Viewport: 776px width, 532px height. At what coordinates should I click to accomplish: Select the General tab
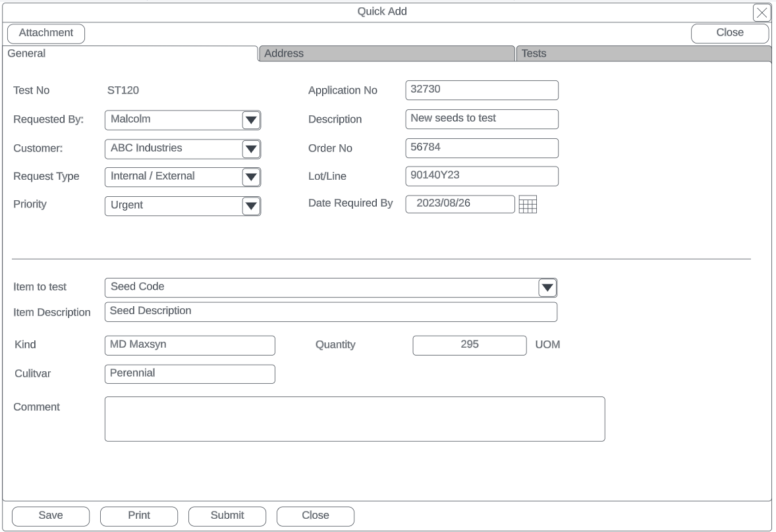tap(130, 54)
